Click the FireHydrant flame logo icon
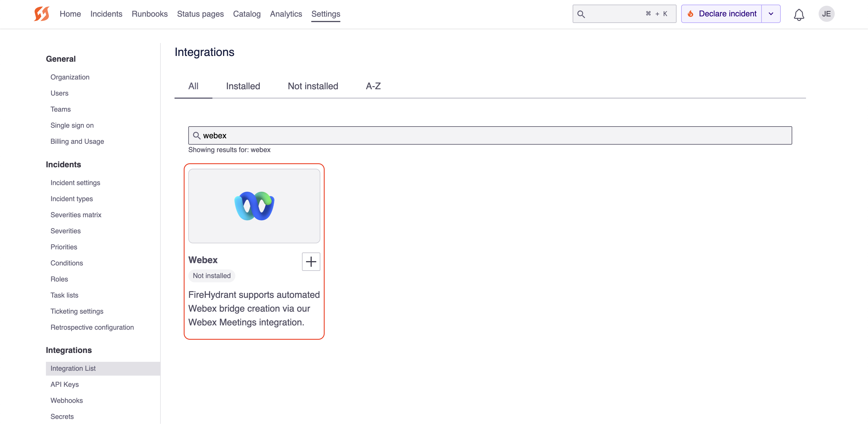The height and width of the screenshot is (435, 868). click(x=42, y=13)
